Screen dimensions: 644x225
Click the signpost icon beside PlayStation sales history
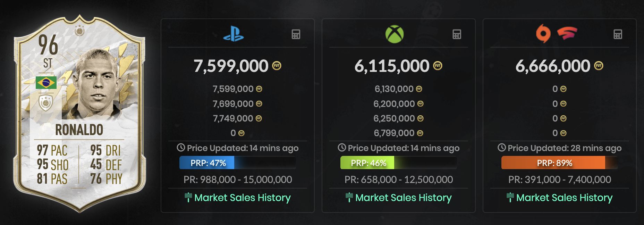click(x=188, y=198)
